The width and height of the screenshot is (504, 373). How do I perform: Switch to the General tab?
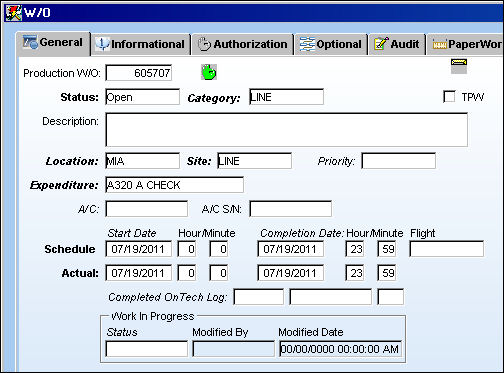(53, 43)
